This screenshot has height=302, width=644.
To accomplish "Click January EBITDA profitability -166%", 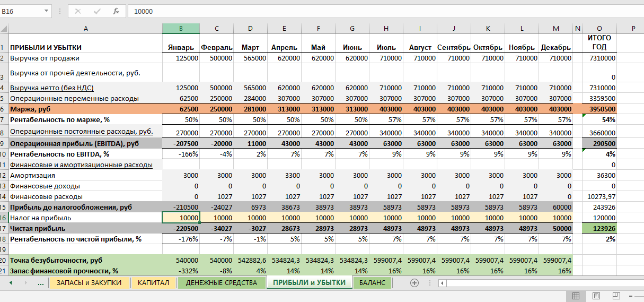I will [181, 154].
